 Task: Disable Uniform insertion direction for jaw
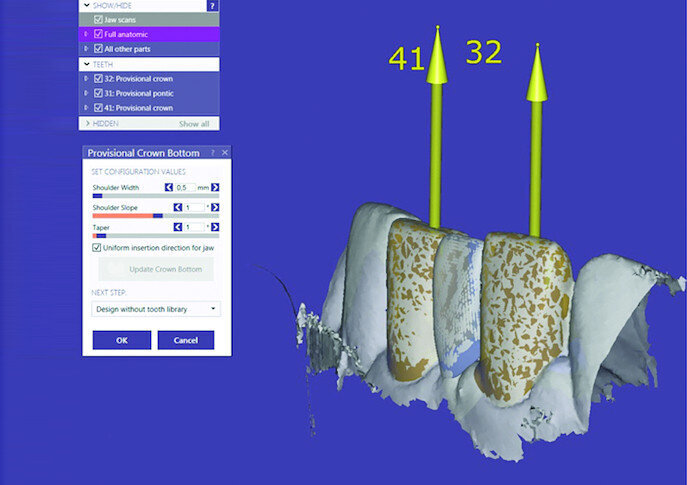coord(97,248)
